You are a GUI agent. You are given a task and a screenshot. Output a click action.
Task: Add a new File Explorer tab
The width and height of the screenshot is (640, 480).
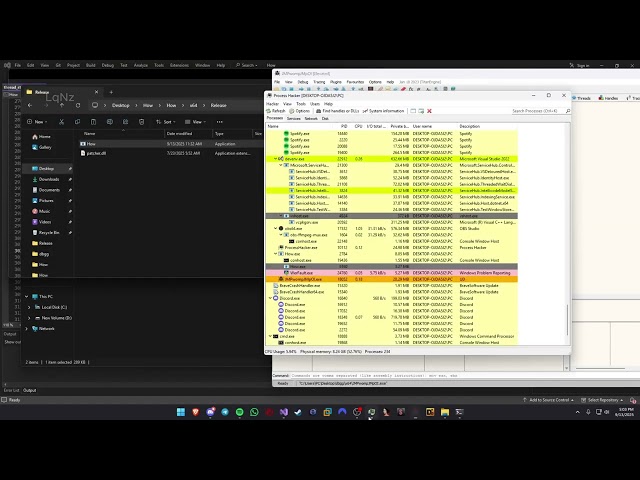point(111,92)
